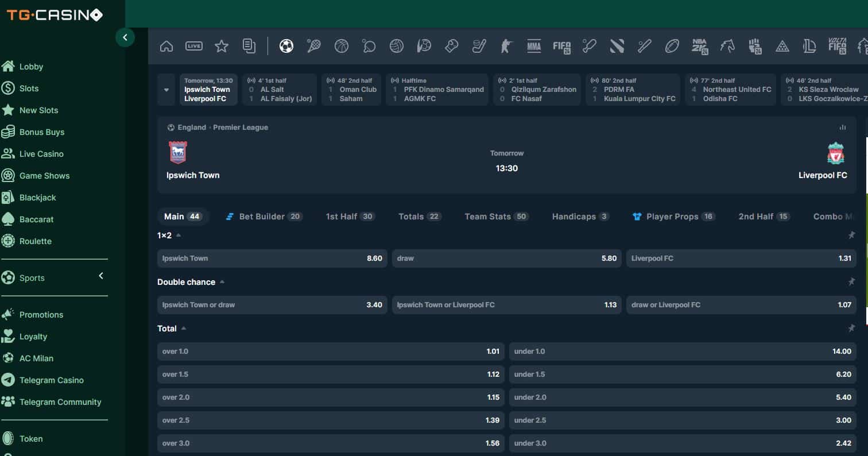This screenshot has height=456, width=868.
Task: Select the NBA 2K24 esports icon
Action: coord(700,46)
